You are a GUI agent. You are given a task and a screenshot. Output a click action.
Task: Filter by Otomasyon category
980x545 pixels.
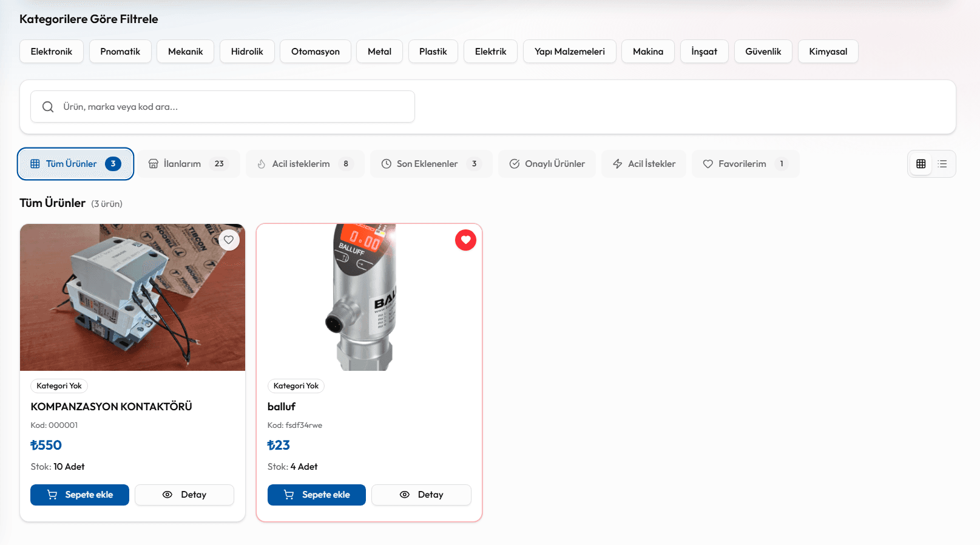coord(316,52)
